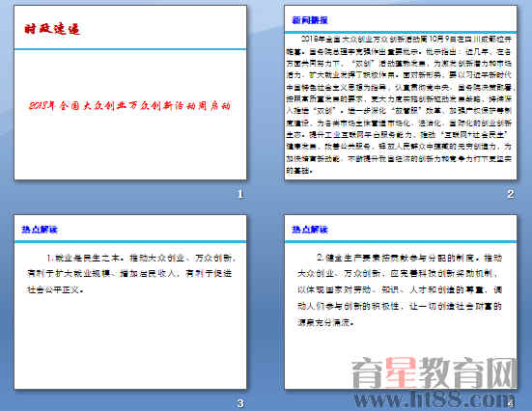Screen dimensions: 532x411
Task: Click the red subtitle 2018年全国大众创业万众创新活动周启动
Action: (129, 106)
